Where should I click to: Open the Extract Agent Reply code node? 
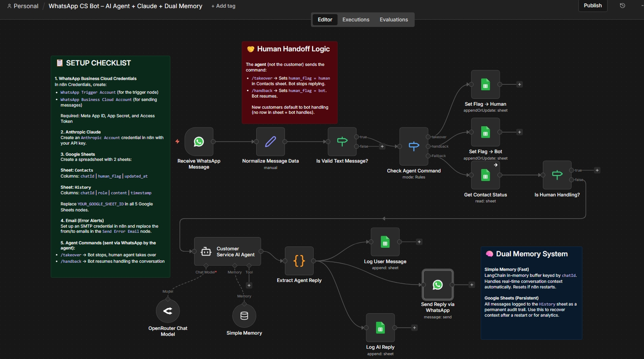[x=299, y=261]
